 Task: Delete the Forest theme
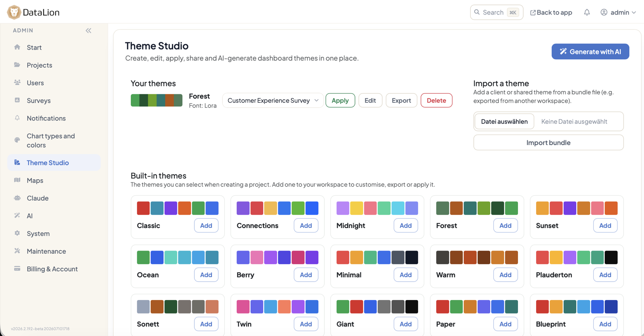(436, 100)
